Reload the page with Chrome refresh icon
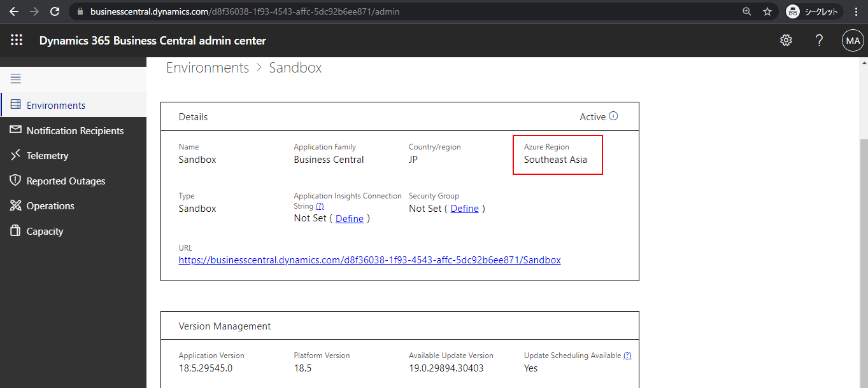 [x=55, y=11]
